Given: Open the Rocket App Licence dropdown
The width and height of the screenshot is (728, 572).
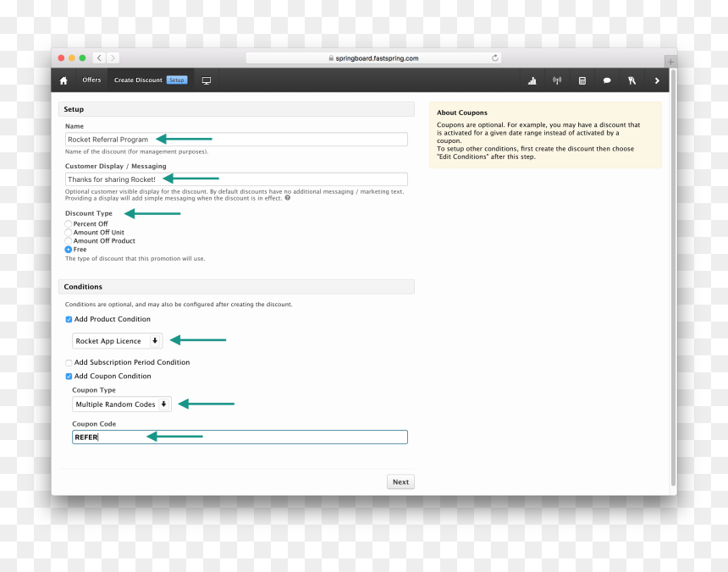Looking at the screenshot, I should (x=118, y=341).
